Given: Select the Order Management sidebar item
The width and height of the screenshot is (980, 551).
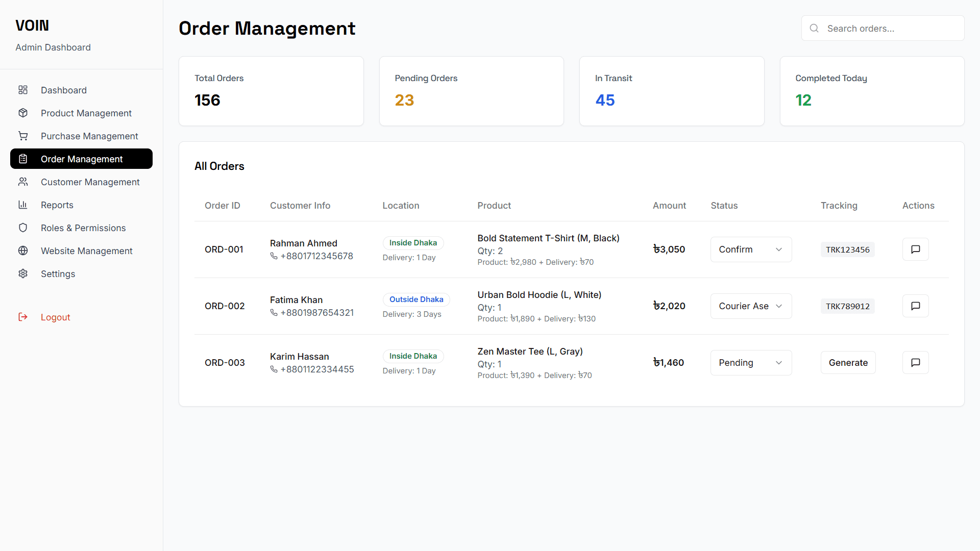Looking at the screenshot, I should coord(82,159).
